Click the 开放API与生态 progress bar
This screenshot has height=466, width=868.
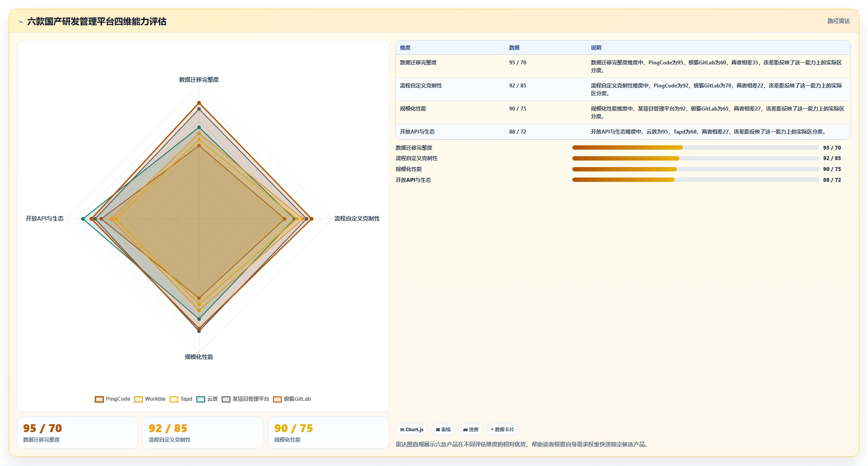pyautogui.click(x=696, y=180)
